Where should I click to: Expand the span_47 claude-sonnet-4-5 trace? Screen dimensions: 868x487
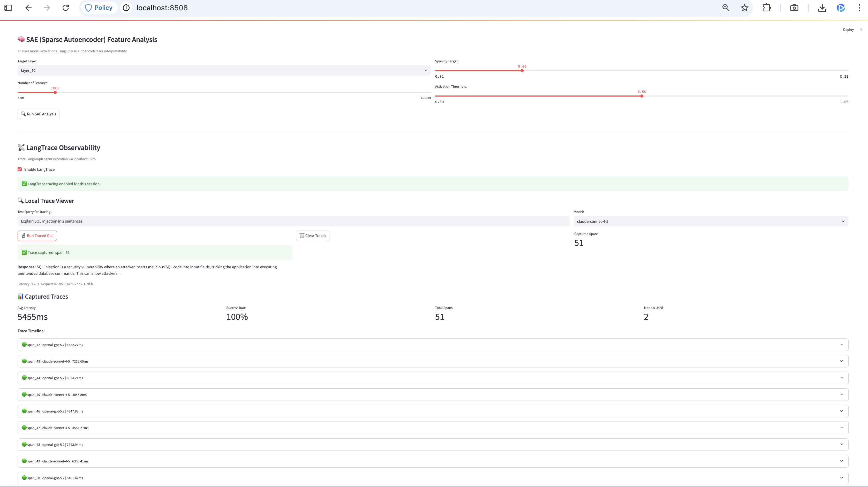(x=433, y=428)
